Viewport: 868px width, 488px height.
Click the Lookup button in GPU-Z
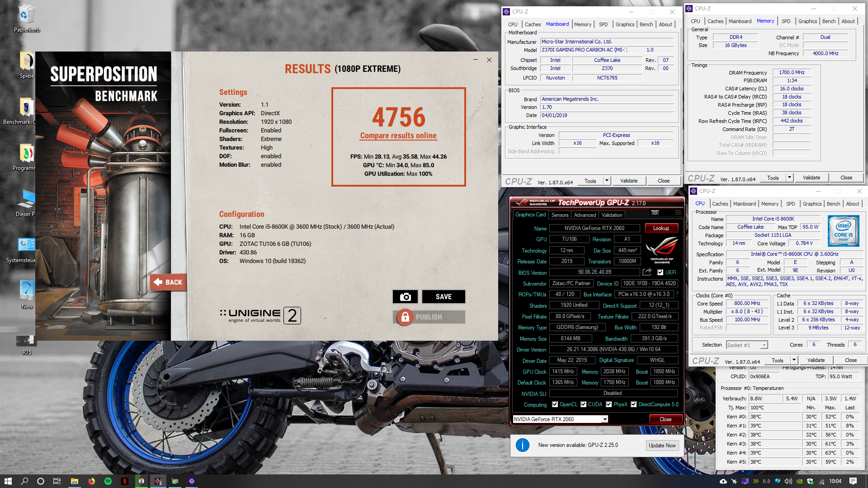coord(661,228)
